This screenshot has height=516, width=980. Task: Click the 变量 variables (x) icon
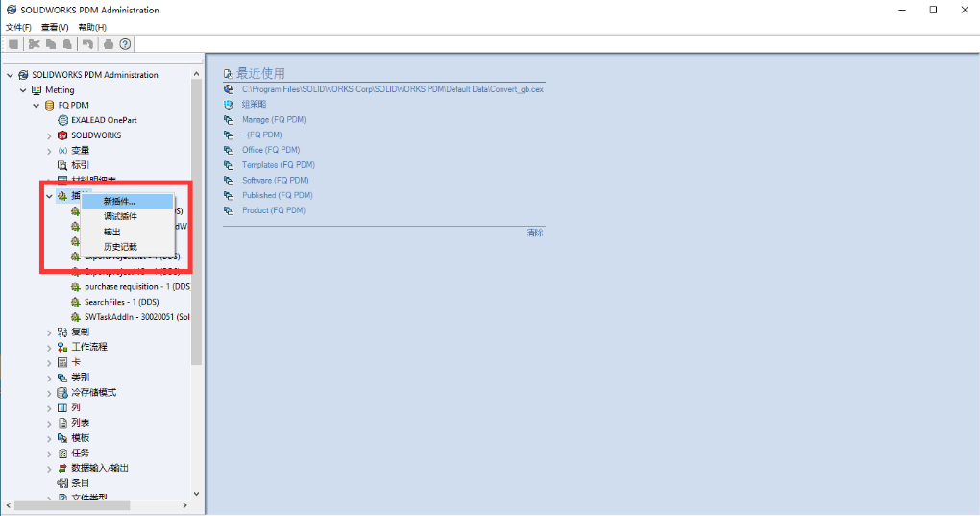[x=62, y=151]
